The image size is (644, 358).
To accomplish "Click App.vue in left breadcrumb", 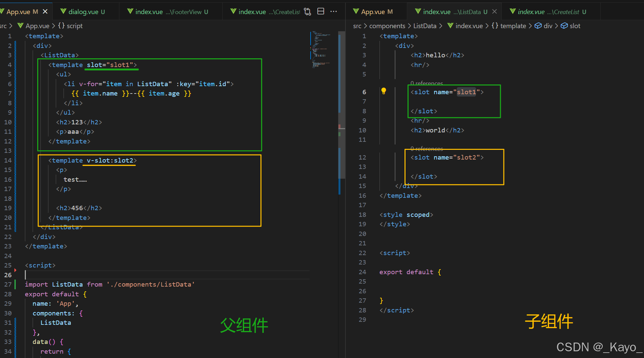I will click(x=37, y=26).
